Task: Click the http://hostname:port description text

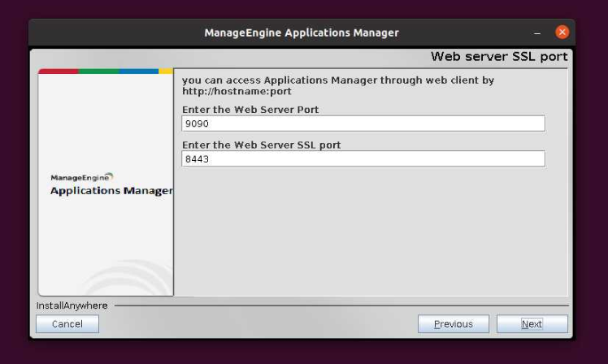Action: tap(236, 92)
